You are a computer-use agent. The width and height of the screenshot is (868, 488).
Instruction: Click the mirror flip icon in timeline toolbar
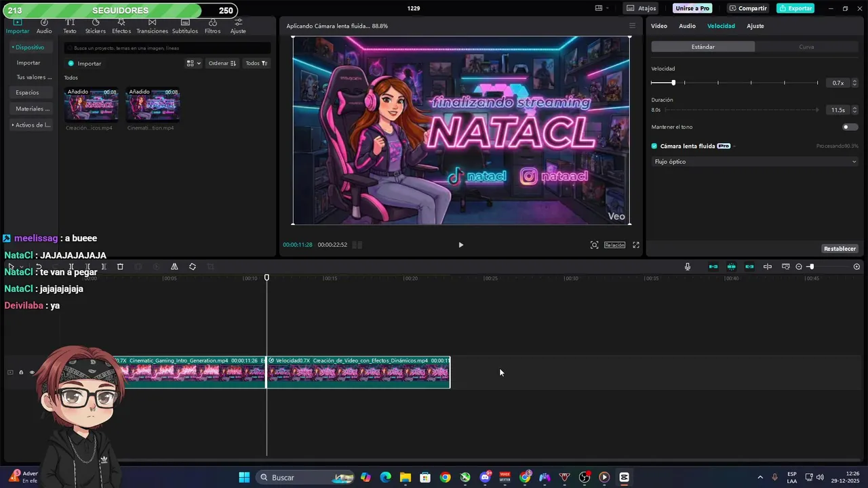[x=174, y=267]
